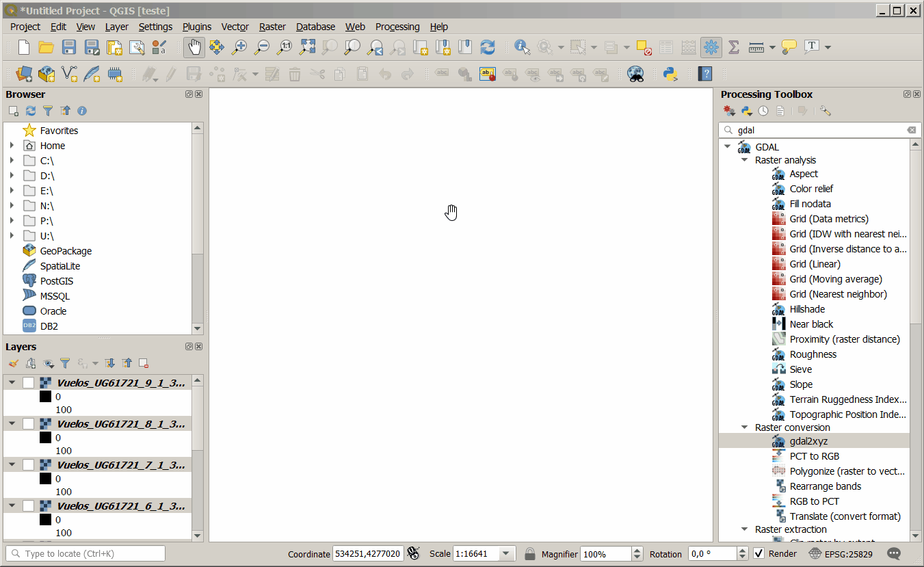Click the New GeoPackage Layer icon
The width and height of the screenshot is (924, 567).
coord(46,73)
